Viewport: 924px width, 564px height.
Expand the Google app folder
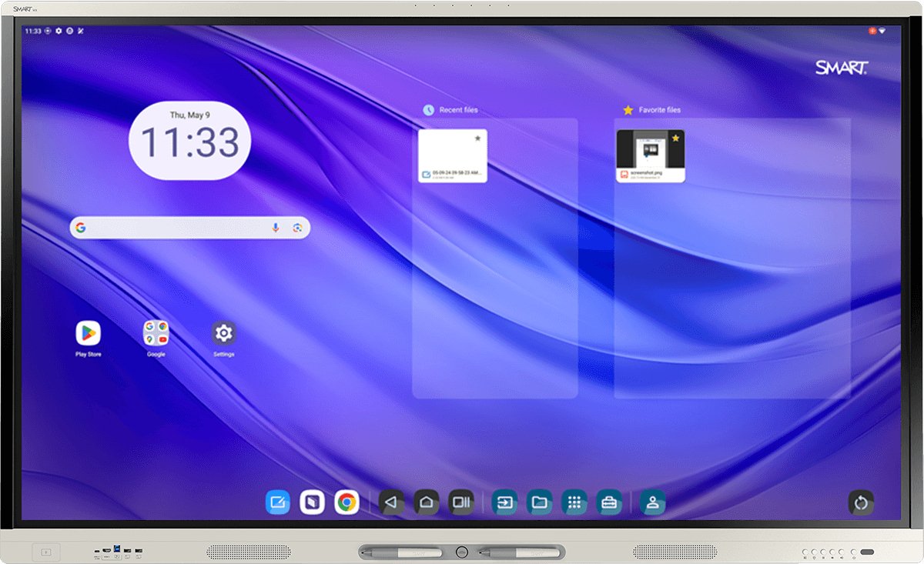pos(155,333)
